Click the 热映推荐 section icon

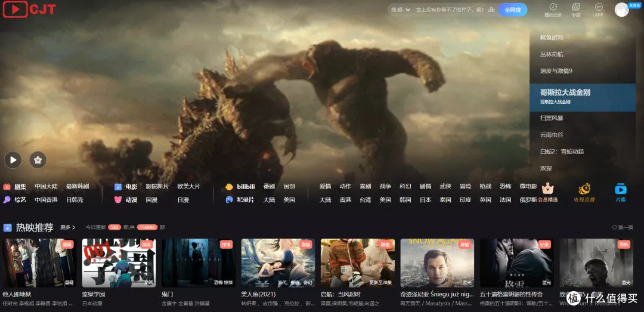point(7,227)
